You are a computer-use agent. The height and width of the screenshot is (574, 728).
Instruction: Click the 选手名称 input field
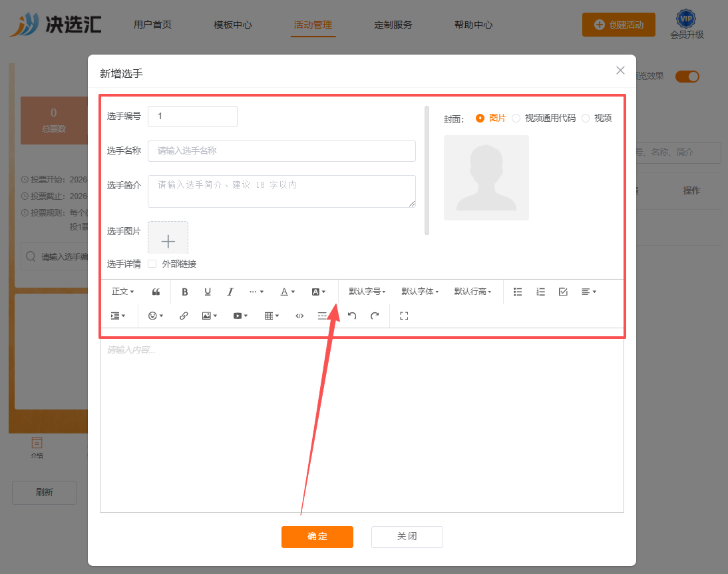[282, 151]
